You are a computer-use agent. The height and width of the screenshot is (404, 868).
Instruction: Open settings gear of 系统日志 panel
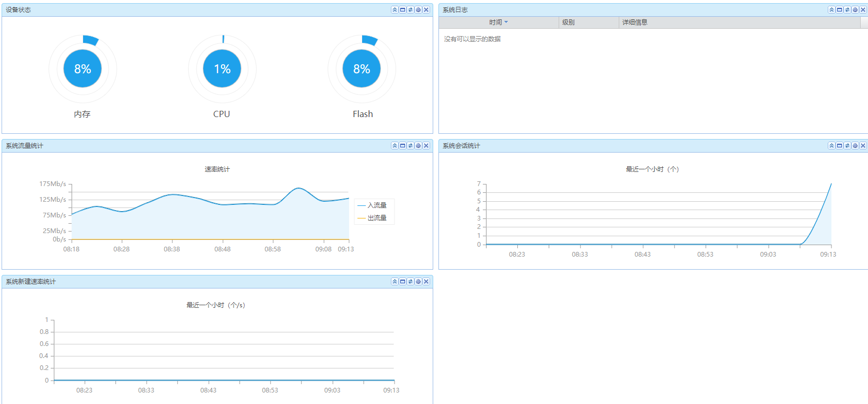[x=855, y=10]
